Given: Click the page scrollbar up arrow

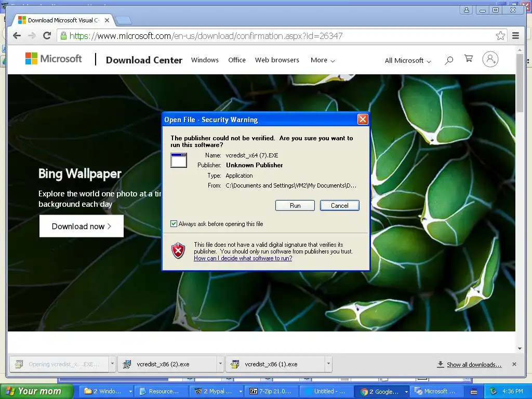Looking at the screenshot, I should [520, 50].
